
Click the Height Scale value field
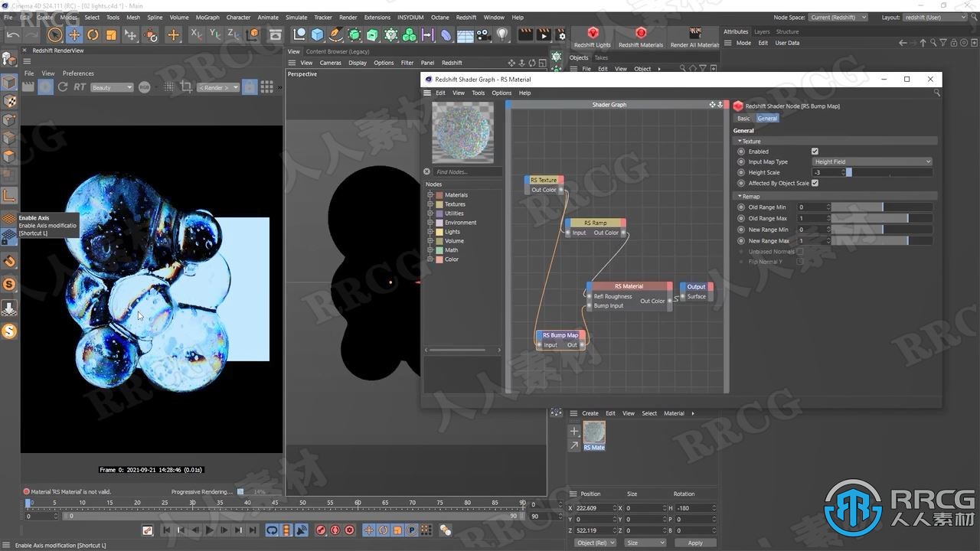click(827, 172)
